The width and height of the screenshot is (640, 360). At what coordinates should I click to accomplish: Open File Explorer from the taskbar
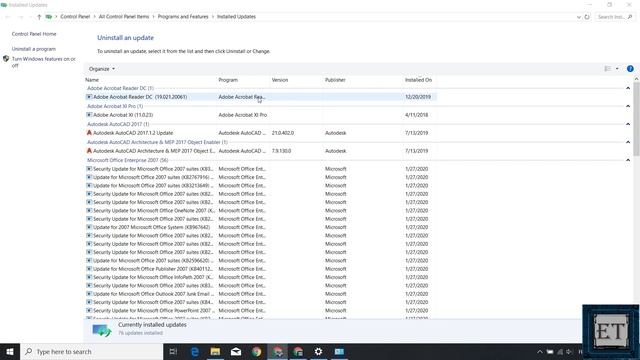tap(215, 351)
